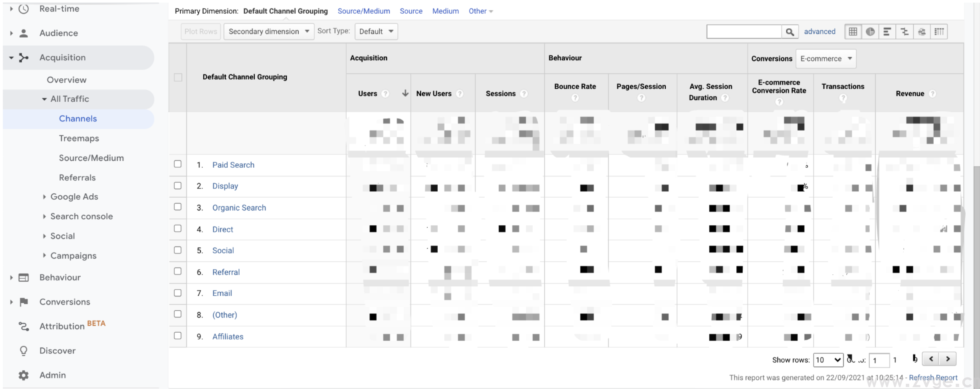The image size is (980, 389).
Task: Click the Refresh Report link
Action: (933, 377)
